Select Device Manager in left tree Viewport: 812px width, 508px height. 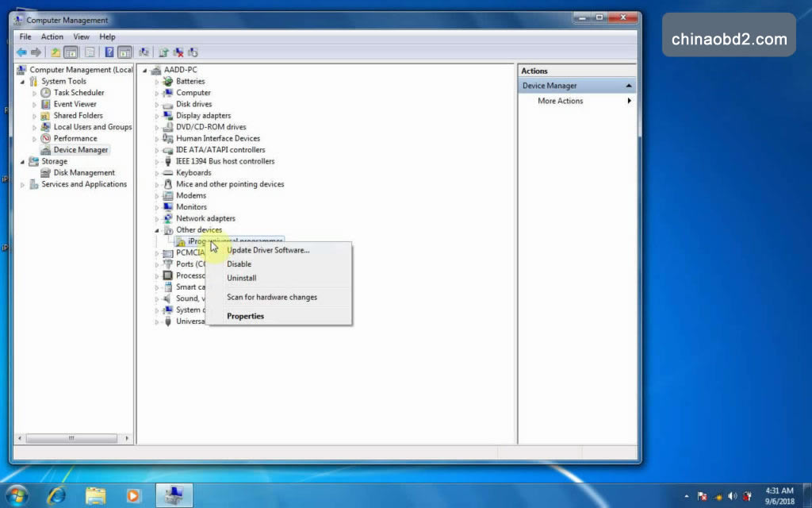(x=80, y=150)
